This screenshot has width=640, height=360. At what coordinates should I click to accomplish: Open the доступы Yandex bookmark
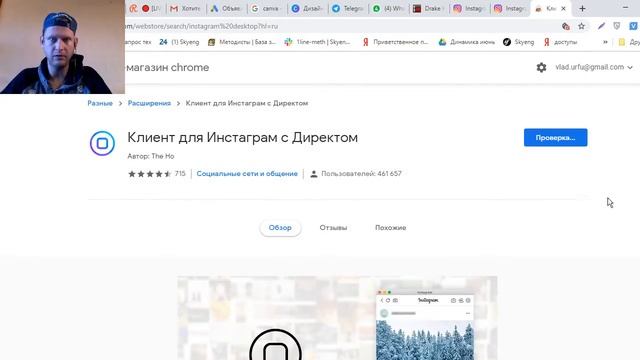[x=560, y=42]
